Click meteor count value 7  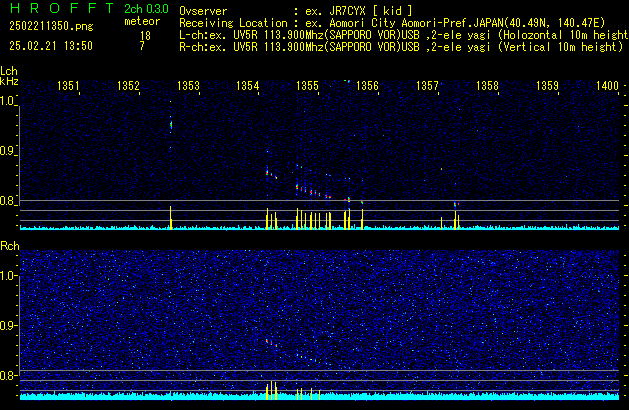(x=142, y=46)
